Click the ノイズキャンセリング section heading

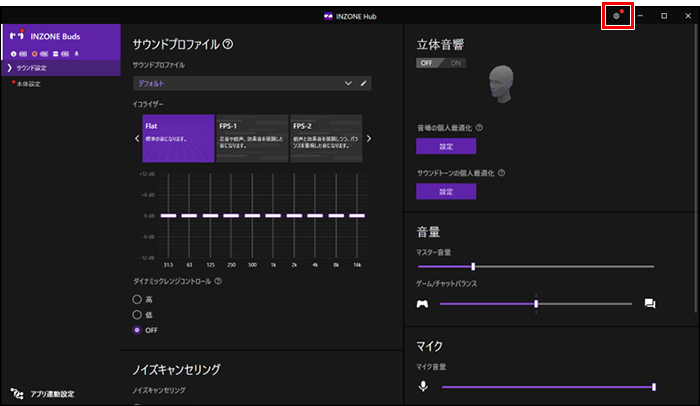176,370
